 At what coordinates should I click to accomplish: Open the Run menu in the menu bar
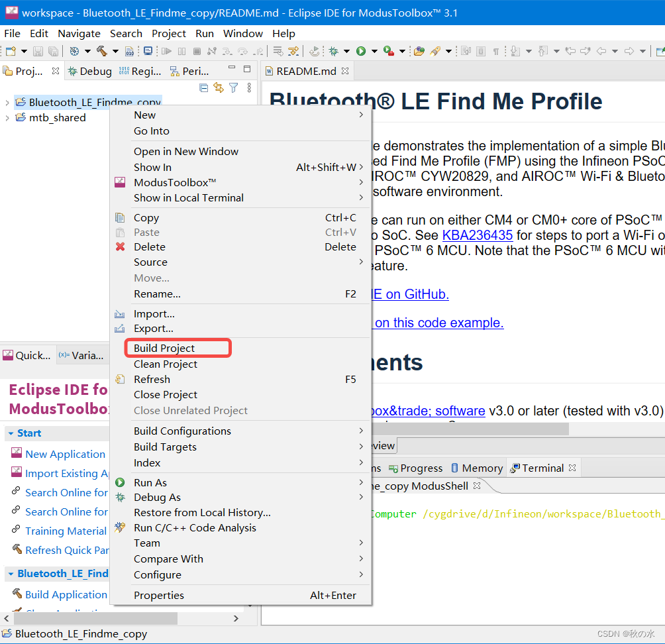[x=205, y=34]
